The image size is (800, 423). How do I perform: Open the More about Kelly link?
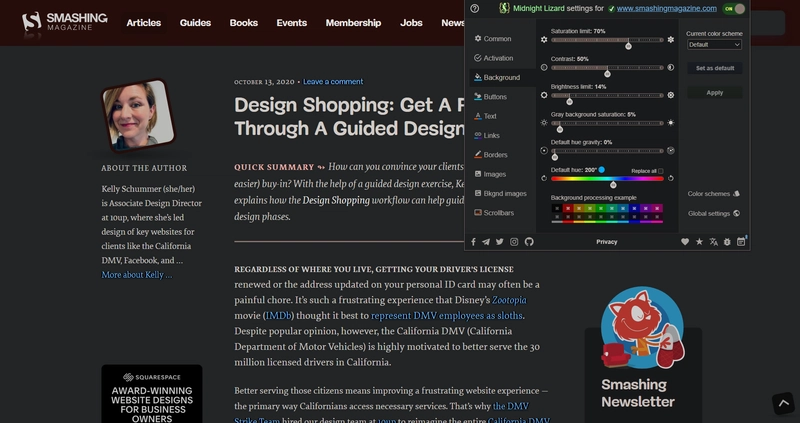[x=137, y=275]
